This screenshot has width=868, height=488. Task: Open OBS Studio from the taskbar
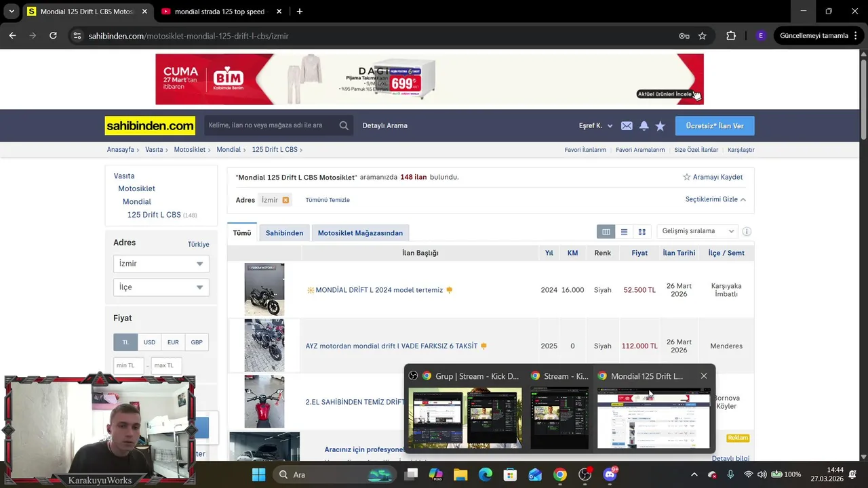[585, 474]
